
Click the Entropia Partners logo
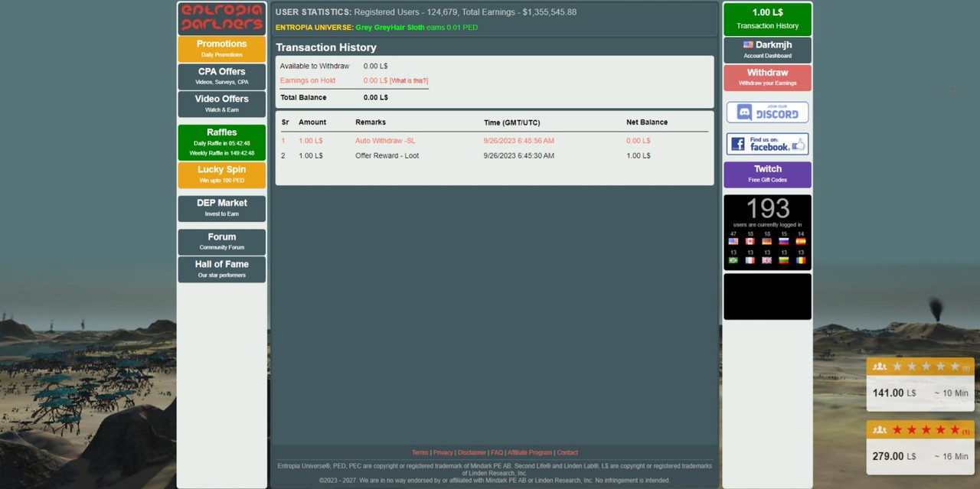coord(222,18)
